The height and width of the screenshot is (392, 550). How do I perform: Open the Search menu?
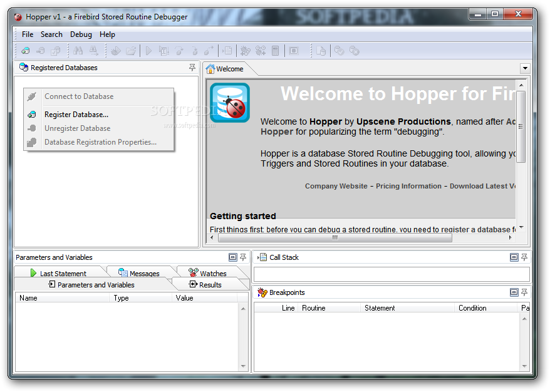pos(51,34)
